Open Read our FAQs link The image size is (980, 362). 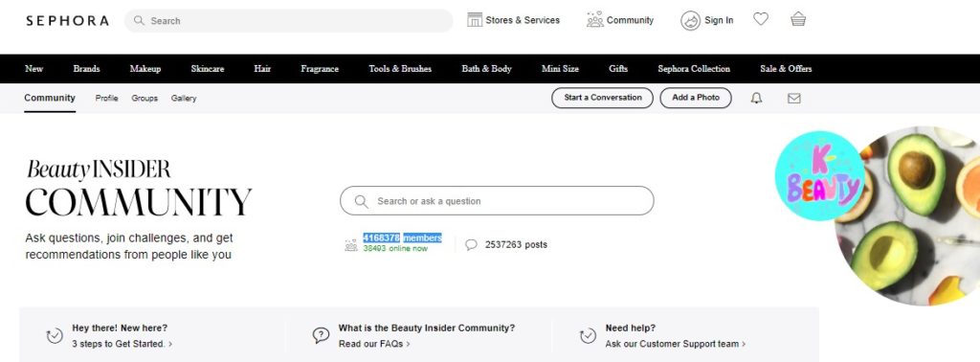(x=374, y=344)
